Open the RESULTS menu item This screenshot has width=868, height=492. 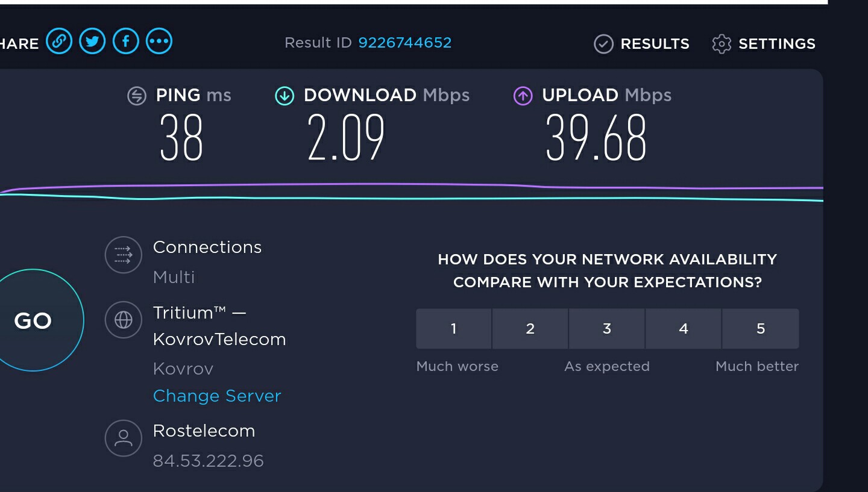(655, 44)
